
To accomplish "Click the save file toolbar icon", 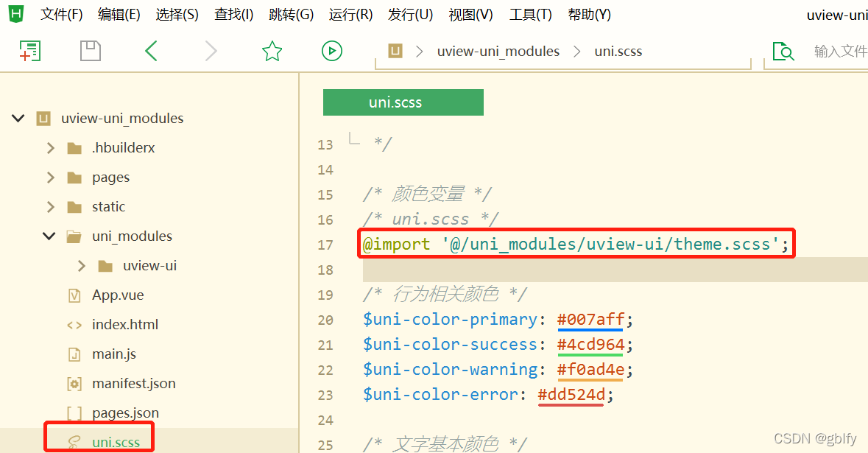I will click(91, 51).
